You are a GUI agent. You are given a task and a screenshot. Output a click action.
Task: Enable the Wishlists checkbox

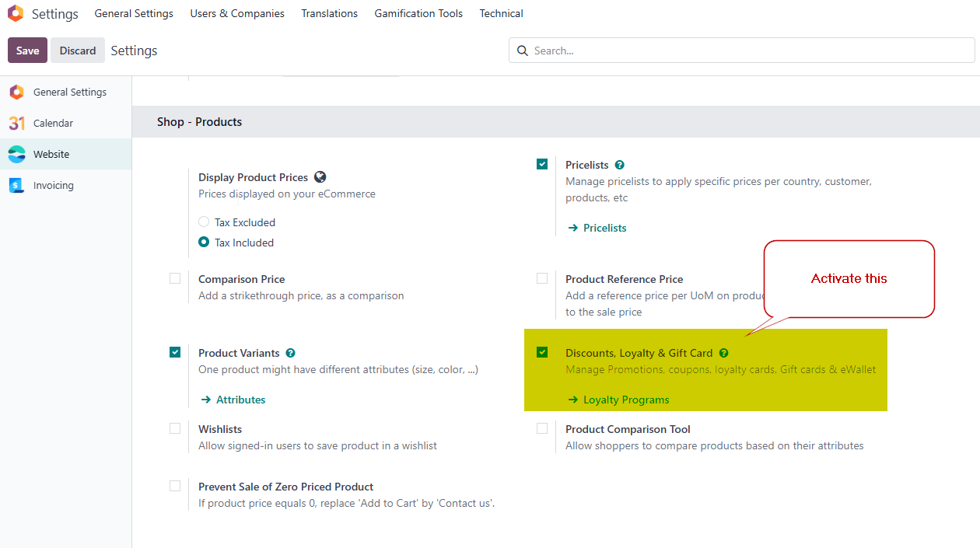click(x=175, y=429)
